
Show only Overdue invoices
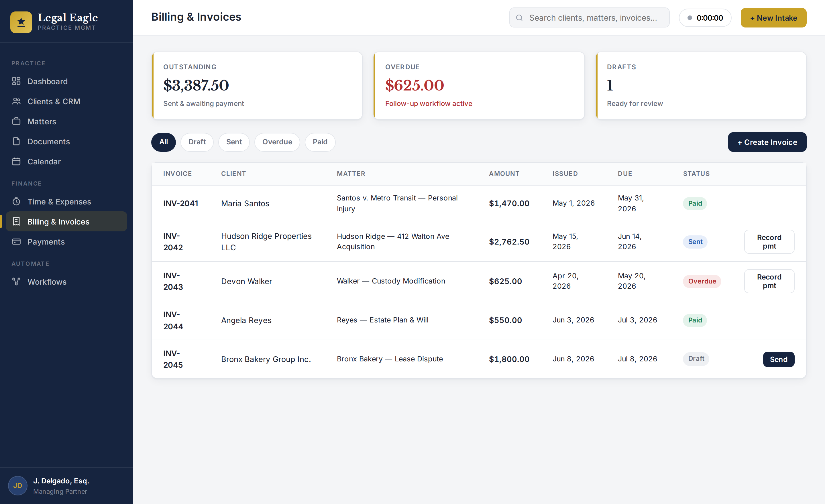tap(277, 142)
